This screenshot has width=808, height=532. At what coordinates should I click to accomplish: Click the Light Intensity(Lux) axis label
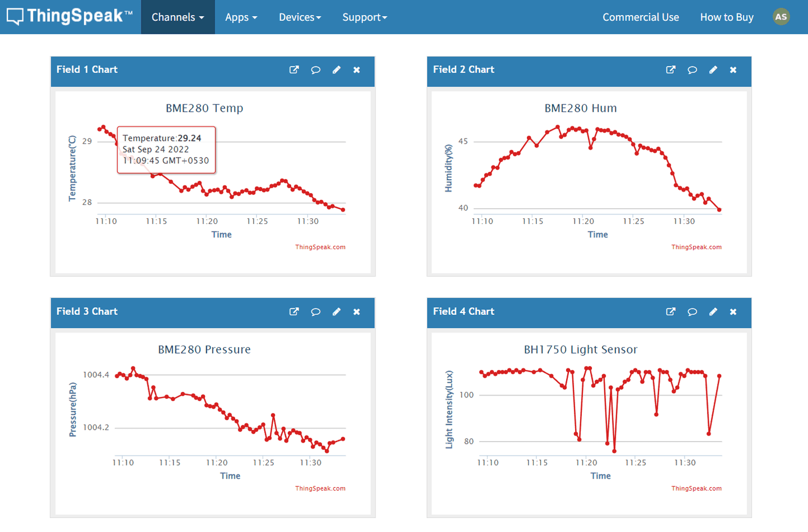point(449,409)
